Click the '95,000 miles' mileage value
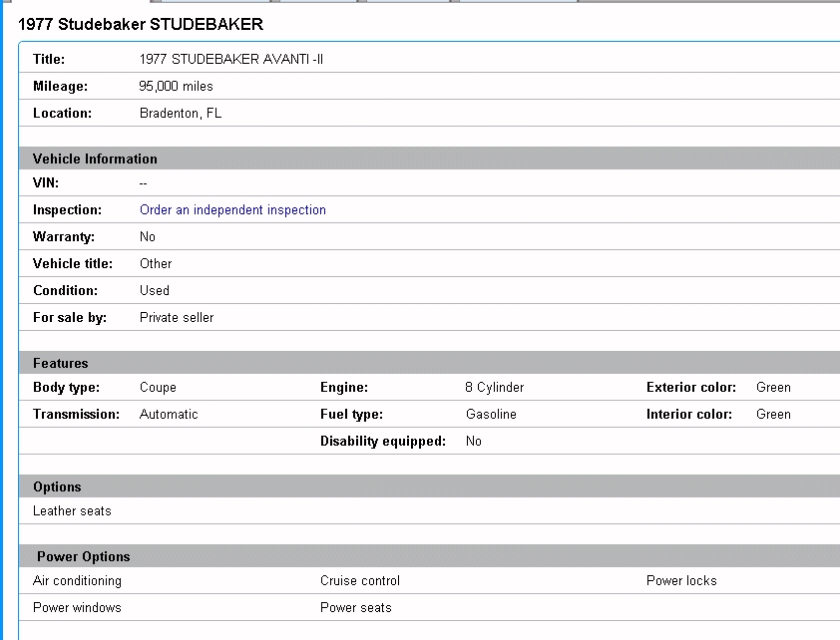Viewport: 840px width, 640px height. [176, 86]
